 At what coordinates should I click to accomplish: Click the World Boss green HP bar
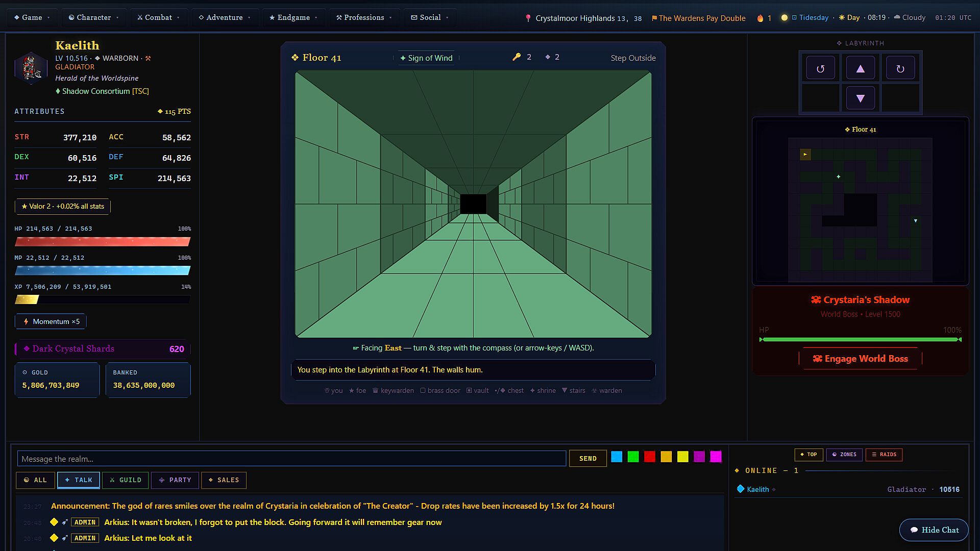[x=860, y=339]
